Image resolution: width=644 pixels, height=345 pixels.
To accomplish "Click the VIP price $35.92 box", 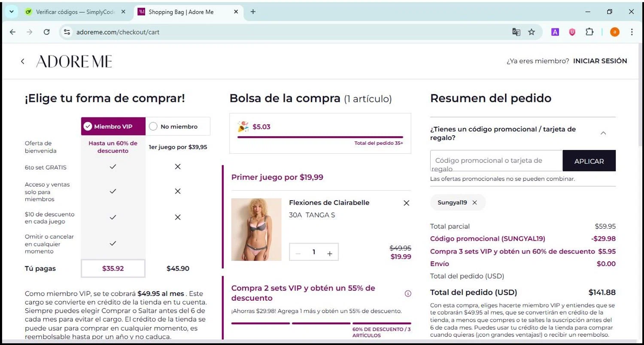I will point(113,269).
